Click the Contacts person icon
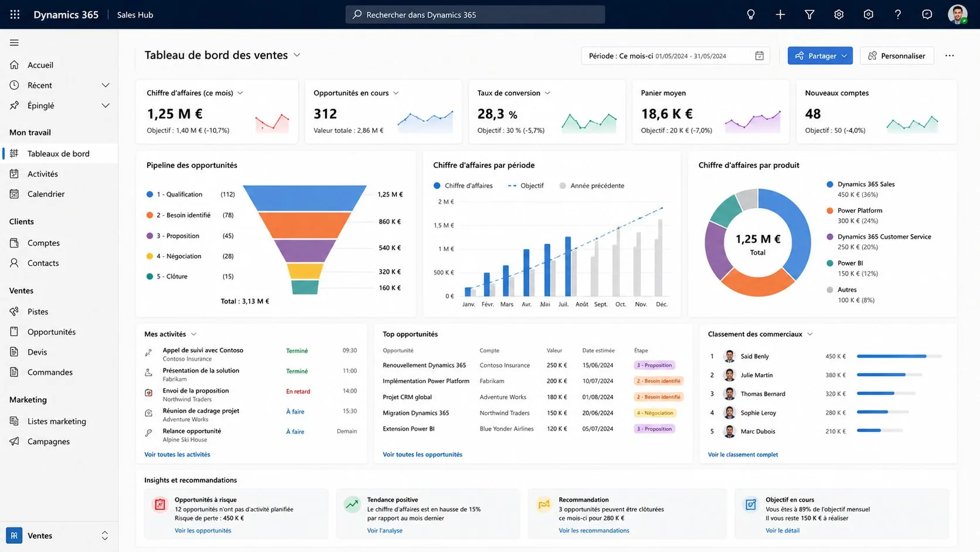 click(x=14, y=263)
